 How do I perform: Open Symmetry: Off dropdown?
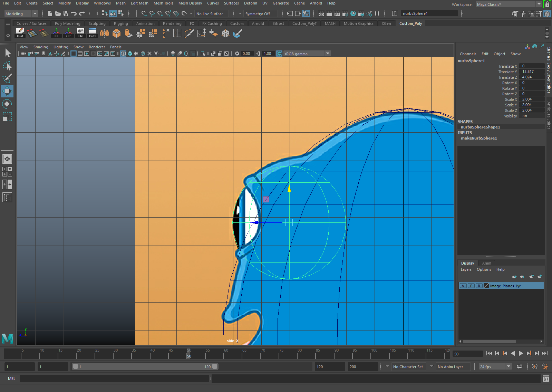click(x=261, y=14)
